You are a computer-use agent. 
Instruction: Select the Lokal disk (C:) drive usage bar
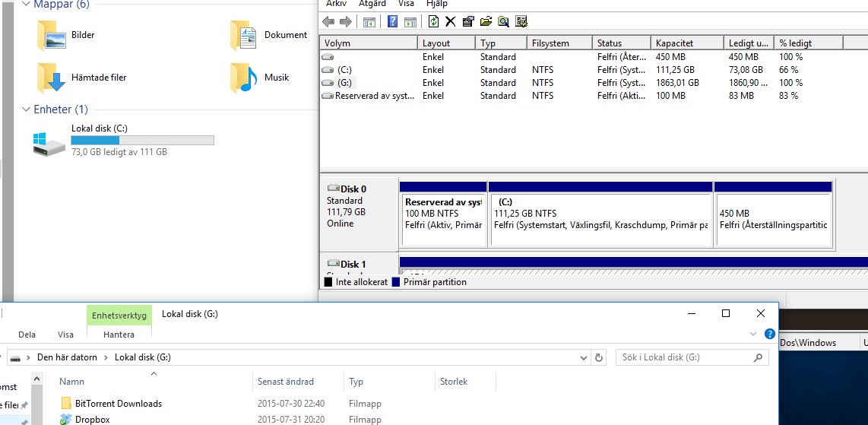pyautogui.click(x=142, y=140)
